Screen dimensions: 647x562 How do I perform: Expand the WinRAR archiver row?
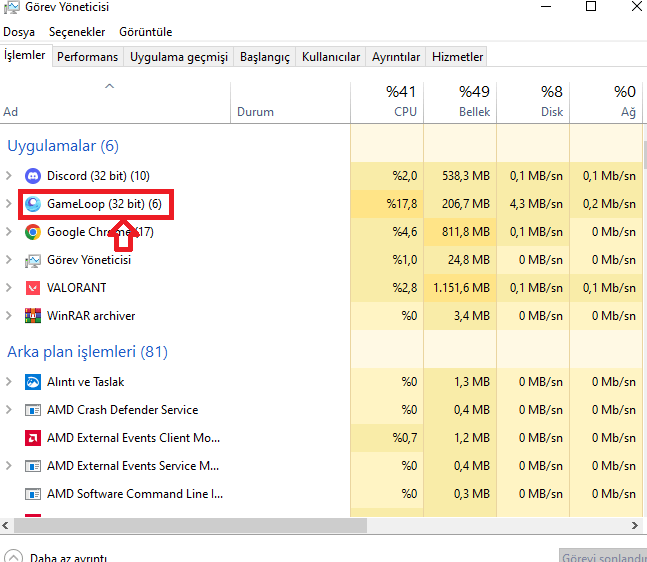(9, 316)
